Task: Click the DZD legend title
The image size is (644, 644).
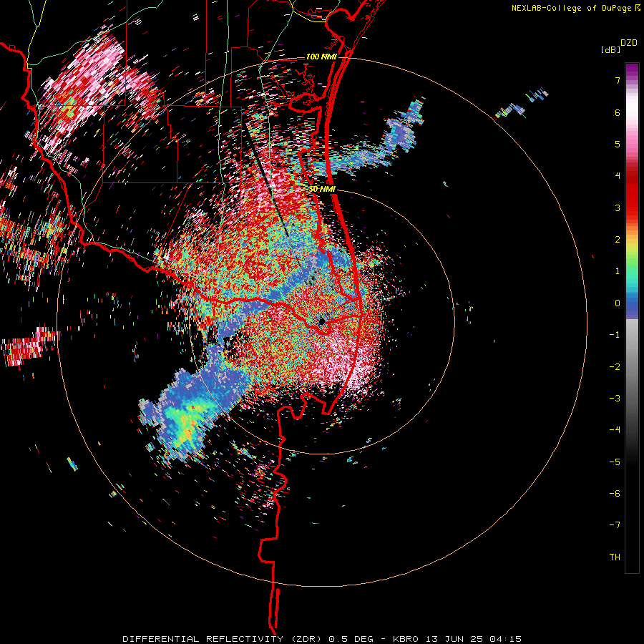Action: (629, 43)
